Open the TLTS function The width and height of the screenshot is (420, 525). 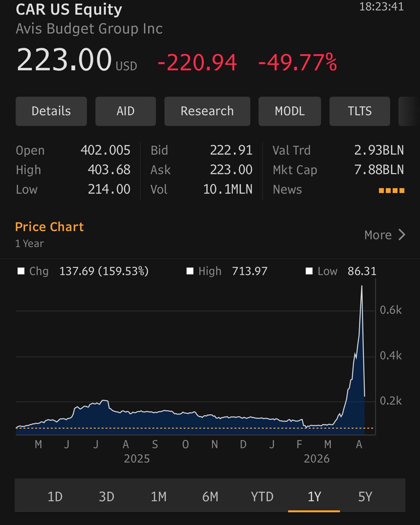359,111
